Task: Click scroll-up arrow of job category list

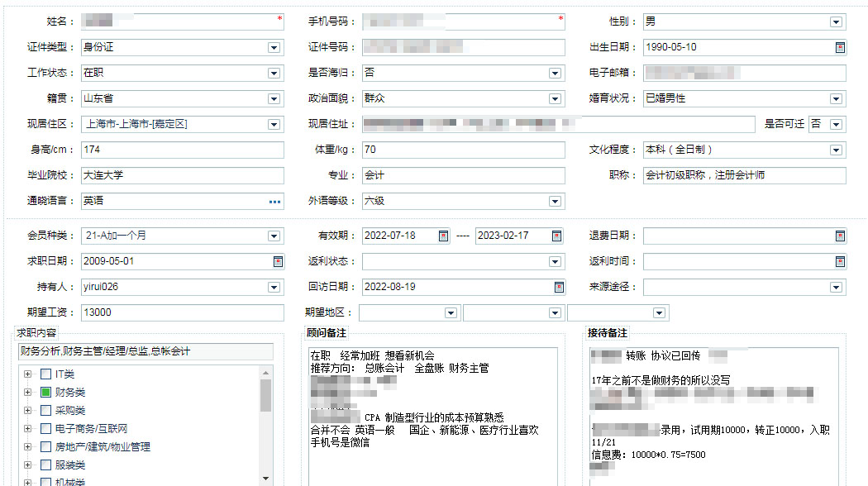Action: pyautogui.click(x=265, y=373)
